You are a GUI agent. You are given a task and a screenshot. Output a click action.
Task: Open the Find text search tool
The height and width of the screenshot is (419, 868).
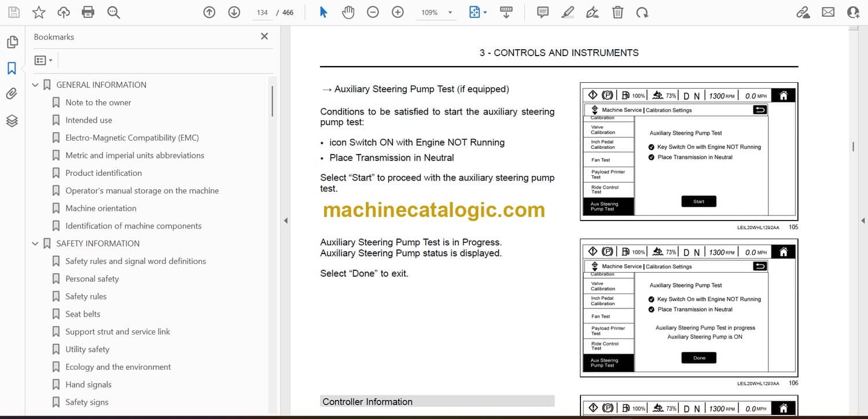click(113, 12)
